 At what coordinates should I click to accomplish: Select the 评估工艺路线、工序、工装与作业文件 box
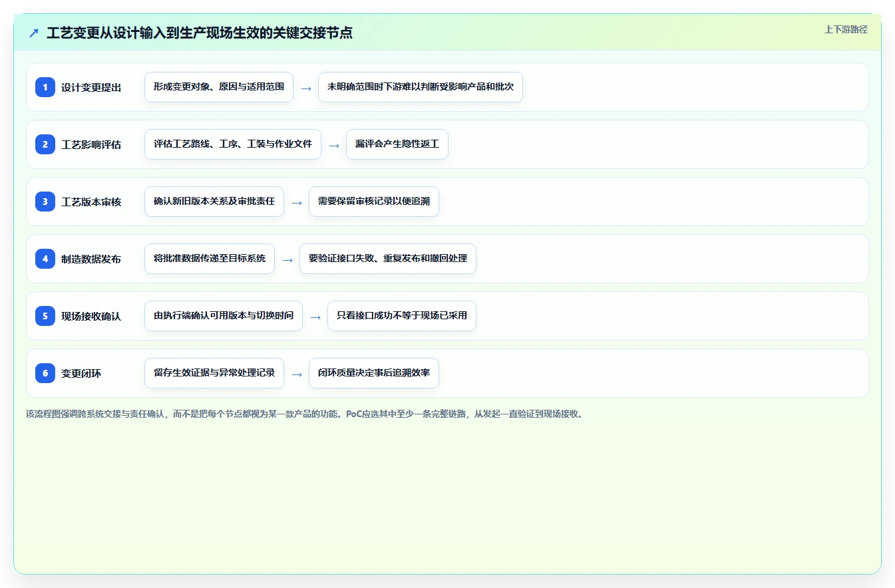pos(233,144)
